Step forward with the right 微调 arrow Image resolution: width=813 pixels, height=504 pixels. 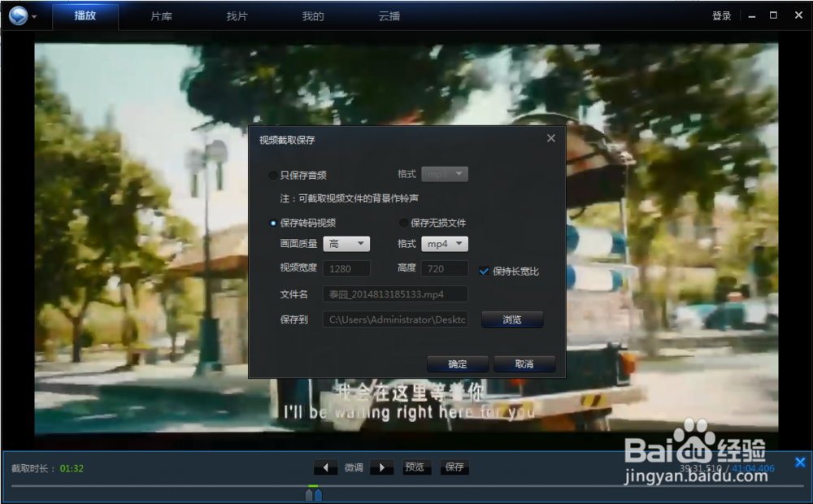click(382, 467)
